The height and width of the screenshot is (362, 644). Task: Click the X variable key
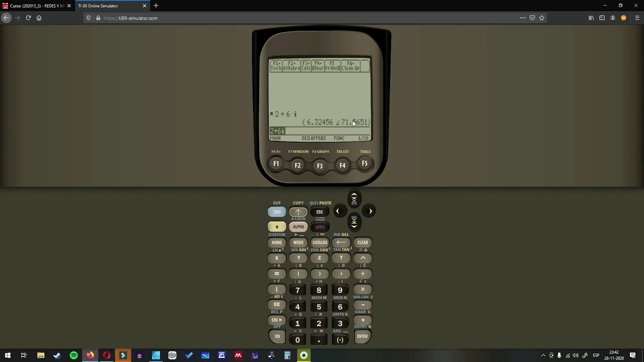click(277, 258)
